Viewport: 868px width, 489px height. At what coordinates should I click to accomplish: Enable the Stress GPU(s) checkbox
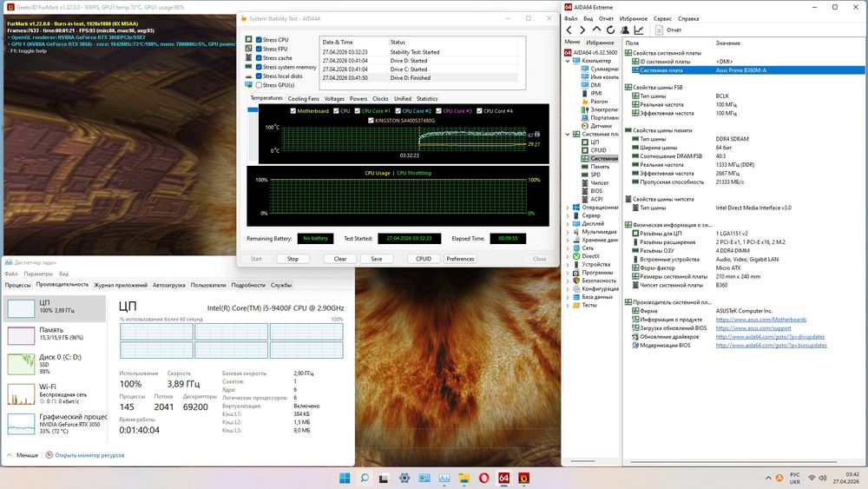tap(259, 85)
